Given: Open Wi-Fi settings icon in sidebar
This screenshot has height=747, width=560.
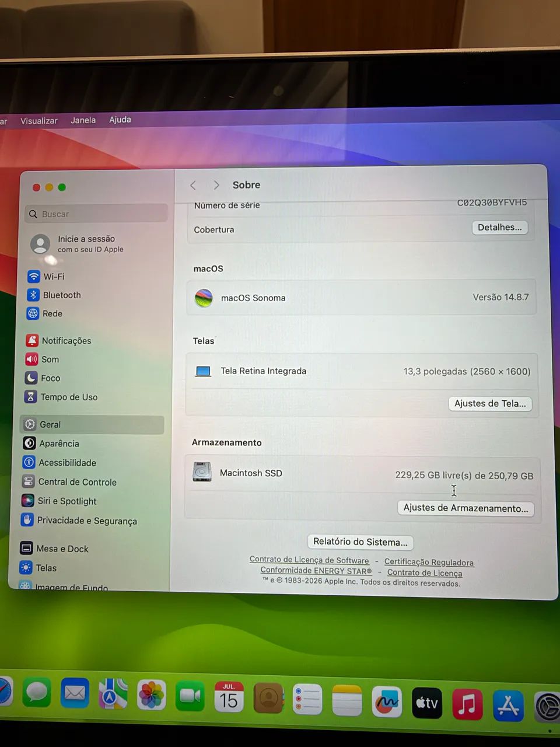Looking at the screenshot, I should 33,276.
